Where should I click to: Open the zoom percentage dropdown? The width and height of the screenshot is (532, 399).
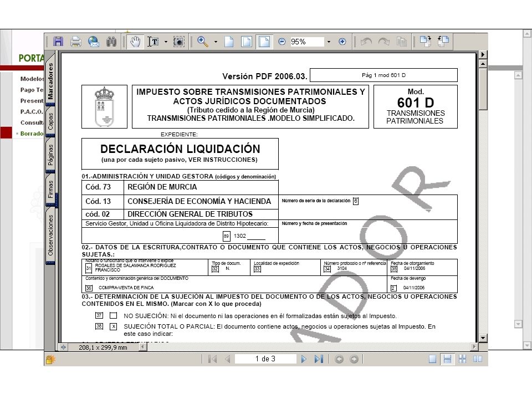tap(329, 42)
